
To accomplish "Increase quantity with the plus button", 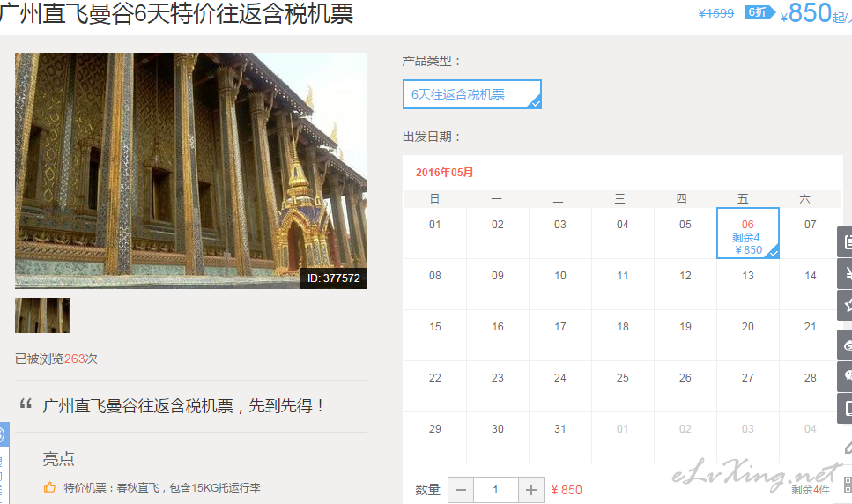I will 531,490.
